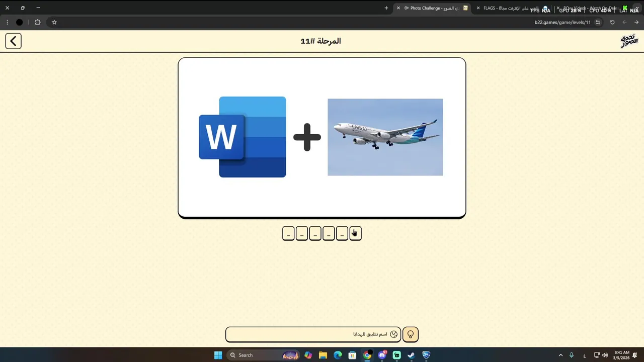644x362 pixels.
Task: Click inside the answer input field with Arabic placeholder
Action: [x=313, y=334]
